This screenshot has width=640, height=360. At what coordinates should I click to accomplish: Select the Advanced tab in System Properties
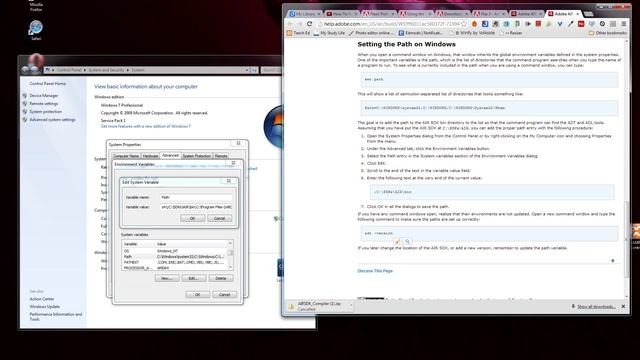pyautogui.click(x=170, y=156)
